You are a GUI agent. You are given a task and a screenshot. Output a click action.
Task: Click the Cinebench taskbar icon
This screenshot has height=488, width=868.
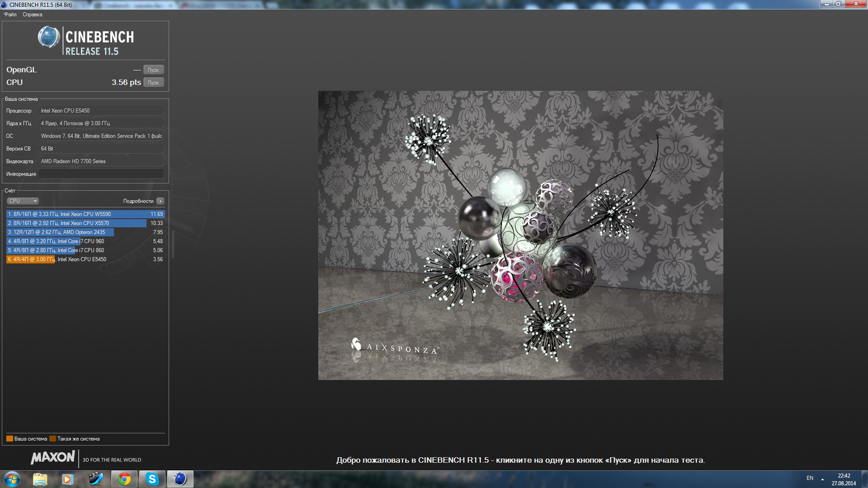(180, 479)
